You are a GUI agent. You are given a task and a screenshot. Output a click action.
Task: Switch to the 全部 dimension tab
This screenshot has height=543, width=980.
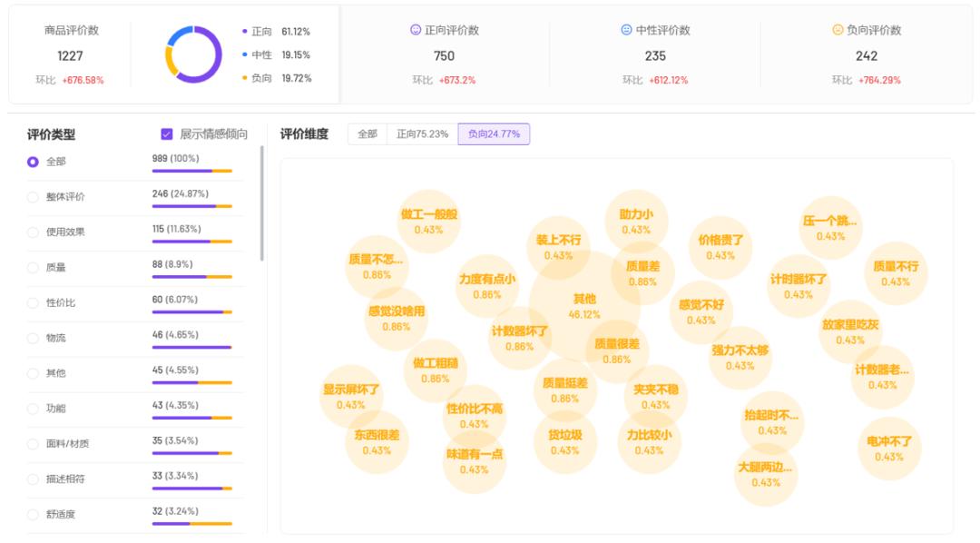click(367, 134)
